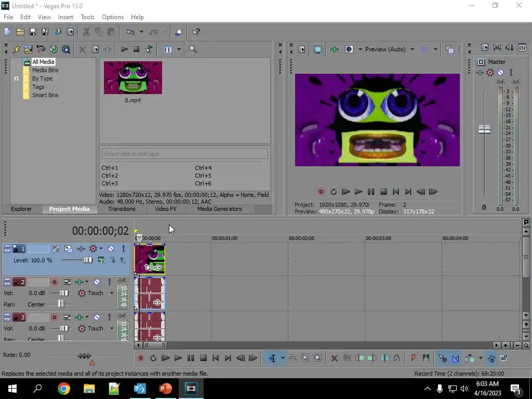Click the Lock event padlock icon

[396, 358]
